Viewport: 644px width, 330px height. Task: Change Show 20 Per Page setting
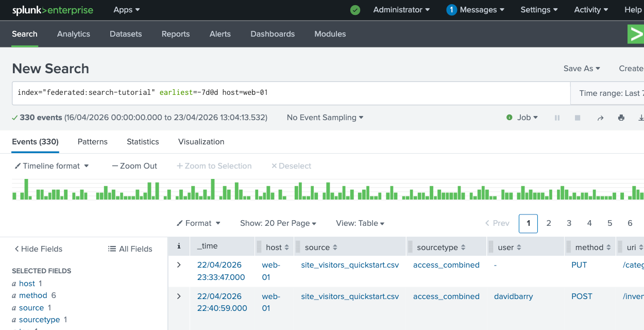coord(278,223)
